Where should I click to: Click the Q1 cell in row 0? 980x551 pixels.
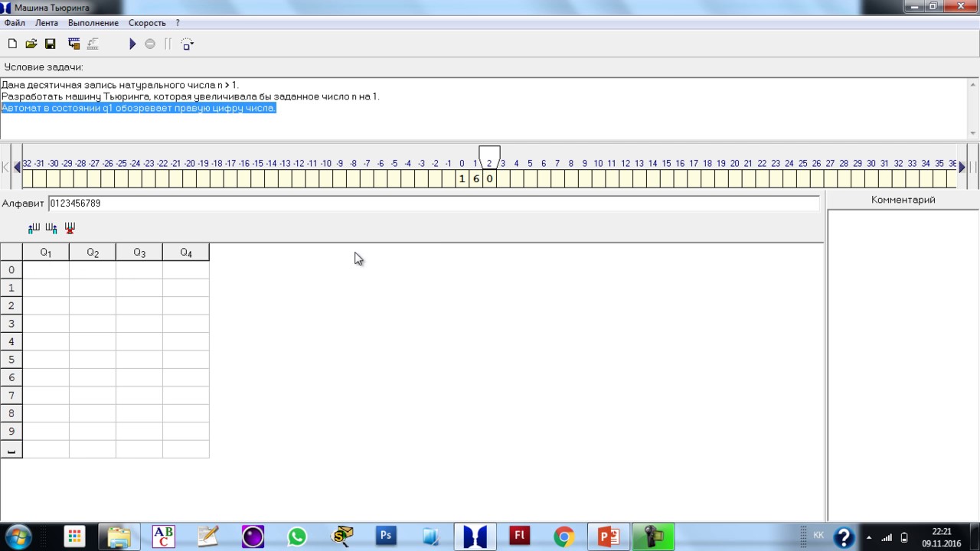click(46, 270)
